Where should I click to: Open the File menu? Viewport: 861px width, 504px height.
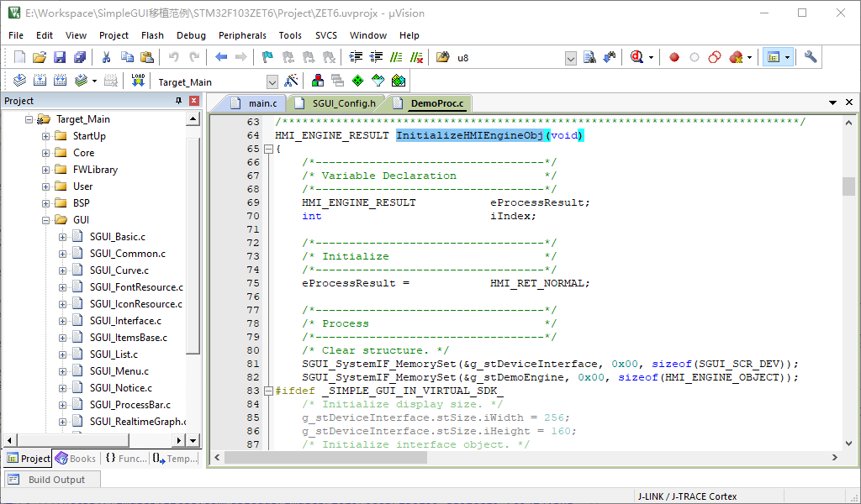16,35
